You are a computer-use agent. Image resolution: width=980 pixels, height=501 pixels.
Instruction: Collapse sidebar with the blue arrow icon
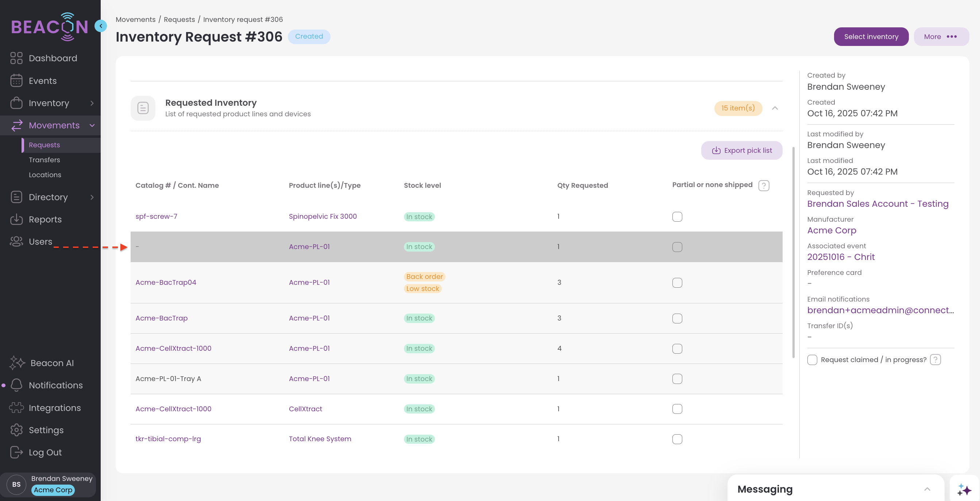101,26
